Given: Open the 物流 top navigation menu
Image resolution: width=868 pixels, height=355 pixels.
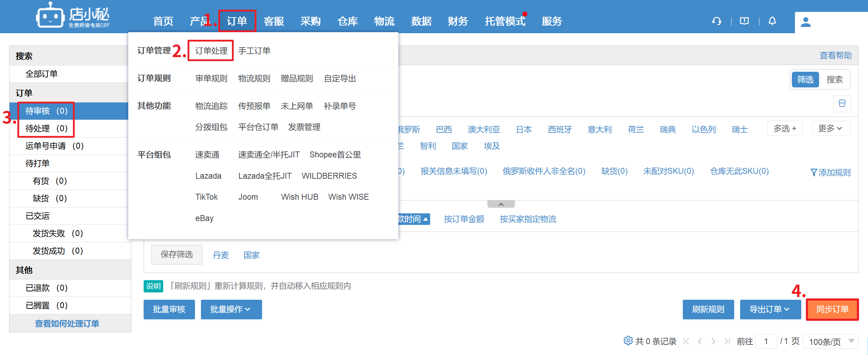Looking at the screenshot, I should tap(384, 21).
